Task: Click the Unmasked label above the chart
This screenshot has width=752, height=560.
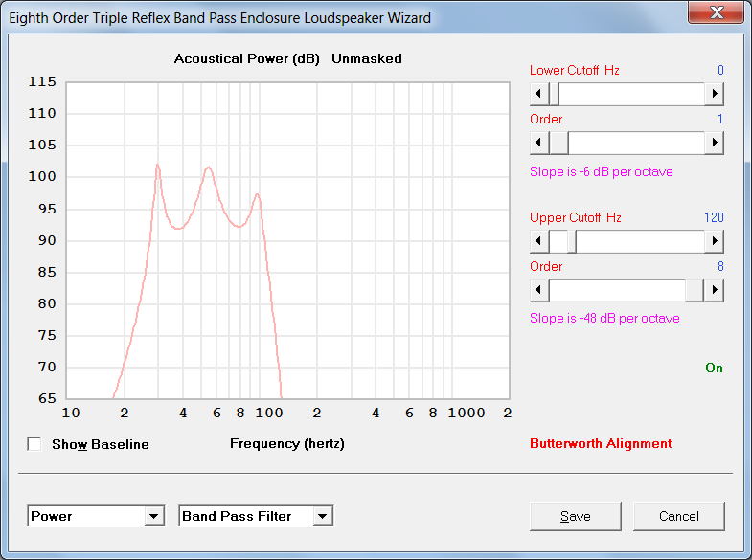Action: 367,59
